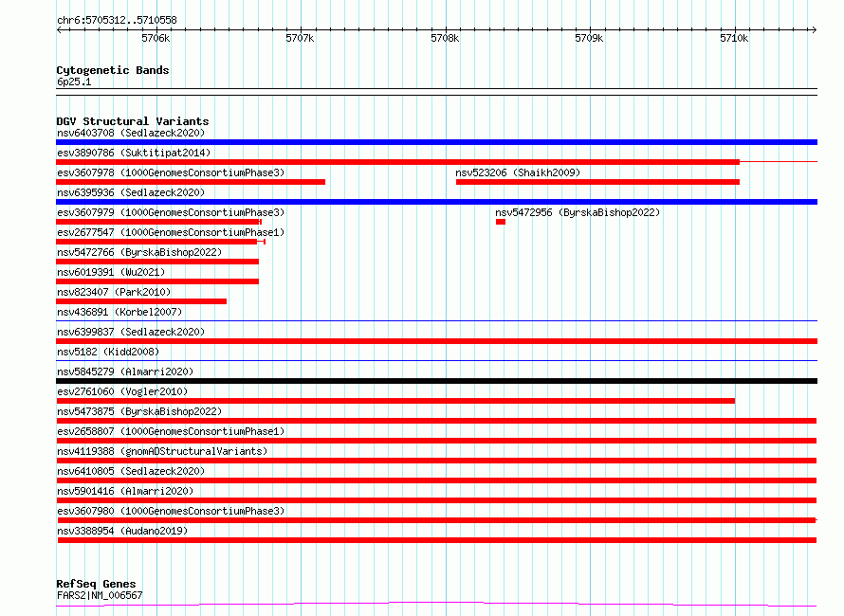This screenshot has height=616, width=844.
Task: Click the esv3607980 red bar
Action: (437, 520)
